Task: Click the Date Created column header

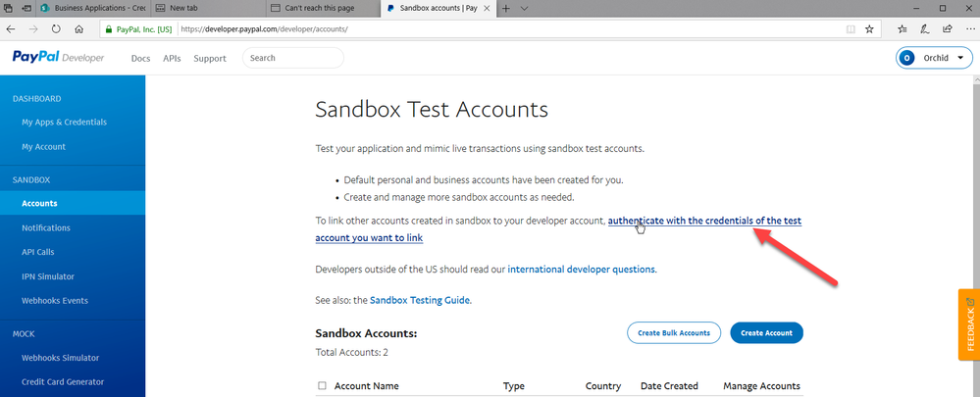Action: click(x=669, y=386)
